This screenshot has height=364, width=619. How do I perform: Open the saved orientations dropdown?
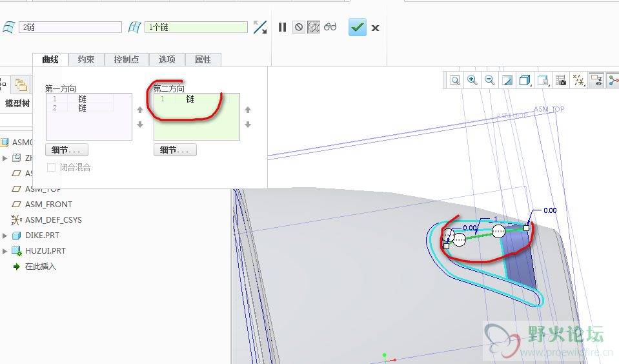point(543,81)
